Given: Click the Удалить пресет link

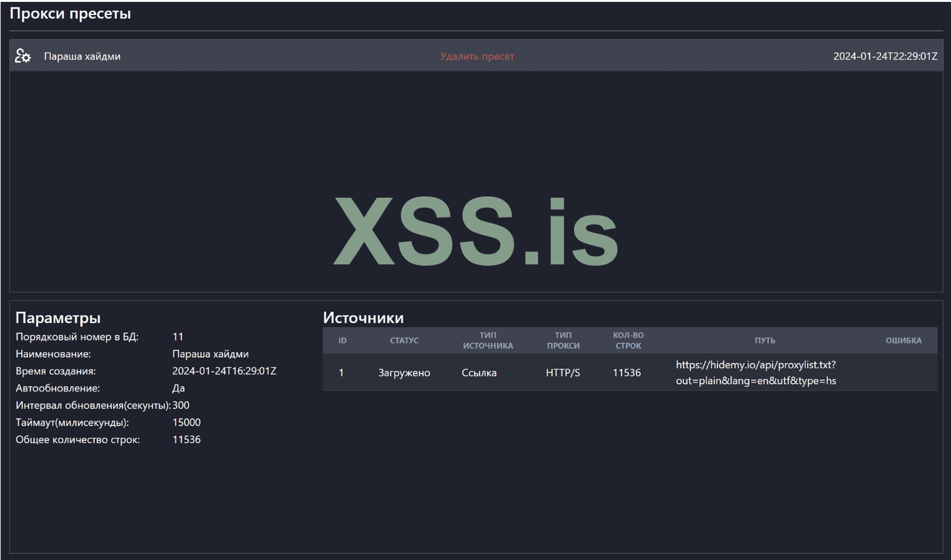Looking at the screenshot, I should (x=477, y=56).
